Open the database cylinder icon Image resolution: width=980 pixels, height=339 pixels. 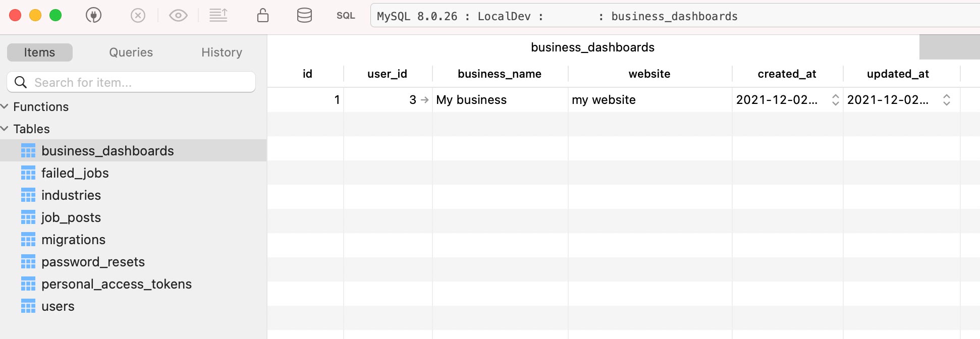tap(304, 16)
